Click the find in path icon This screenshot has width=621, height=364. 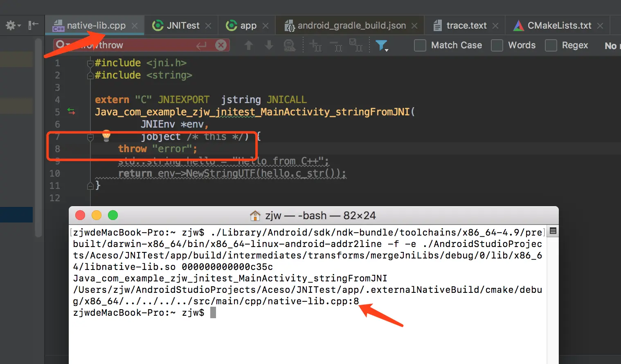[x=290, y=45]
